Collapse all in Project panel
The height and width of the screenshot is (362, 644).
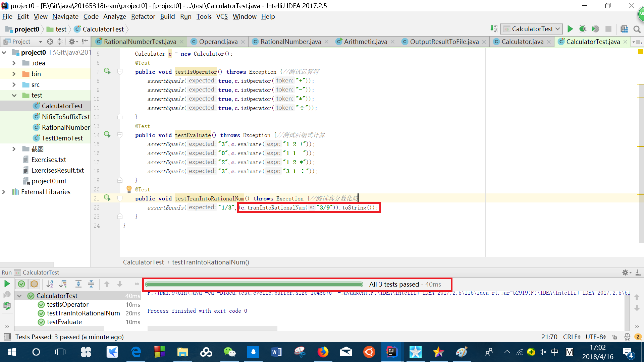pos(59,42)
